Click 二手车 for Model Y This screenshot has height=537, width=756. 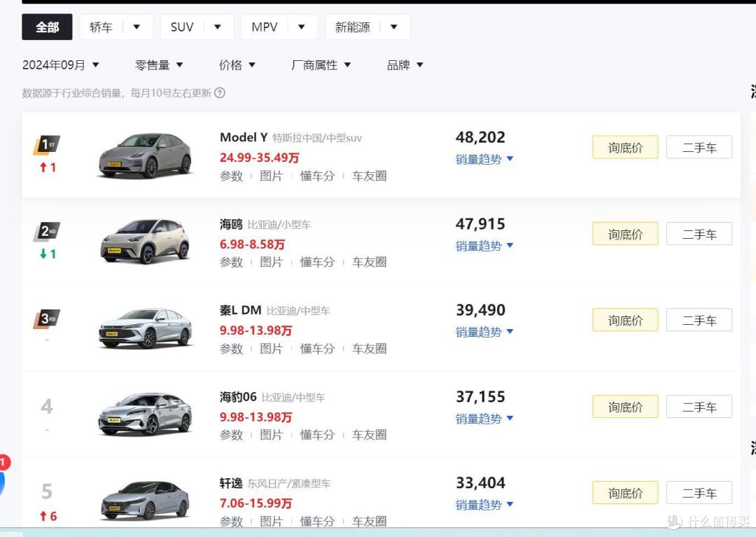click(699, 147)
